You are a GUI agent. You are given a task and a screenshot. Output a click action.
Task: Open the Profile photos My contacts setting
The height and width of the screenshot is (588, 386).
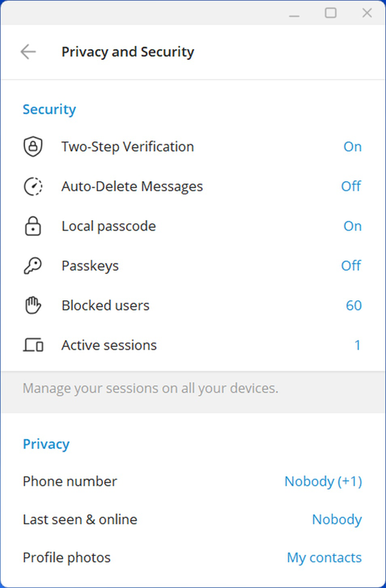pyautogui.click(x=324, y=558)
